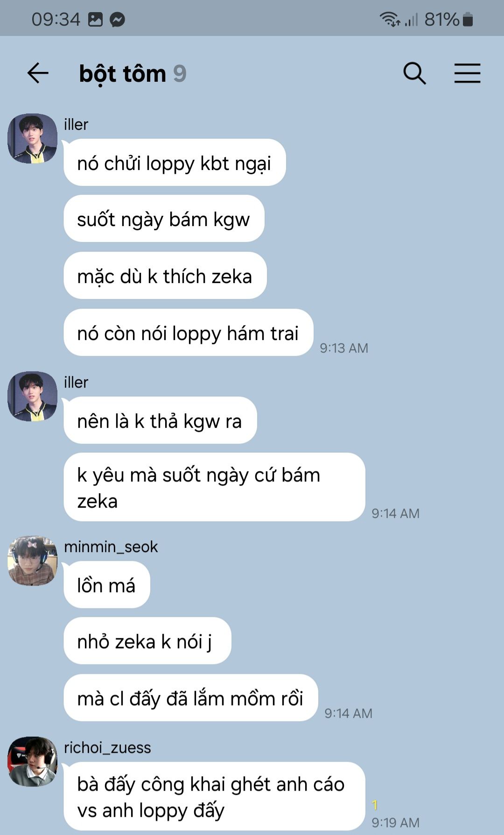
Task: Tap the Wi-Fi status icon
Action: (390, 20)
